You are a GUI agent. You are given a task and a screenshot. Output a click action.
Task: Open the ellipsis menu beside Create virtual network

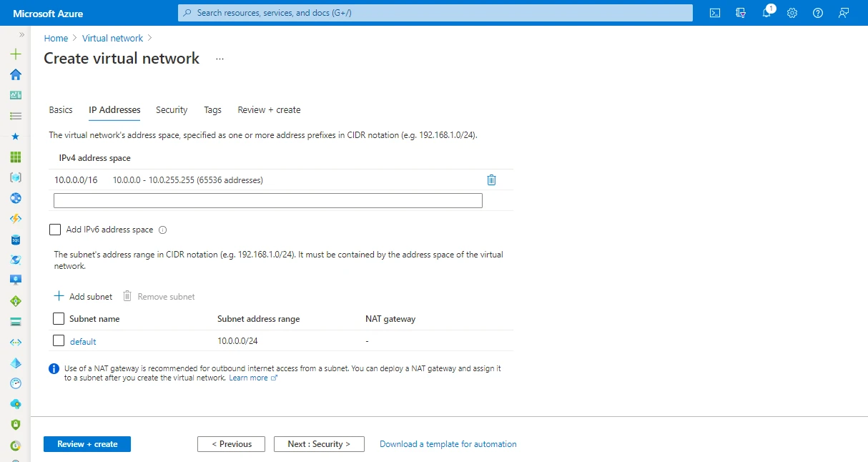pos(220,59)
